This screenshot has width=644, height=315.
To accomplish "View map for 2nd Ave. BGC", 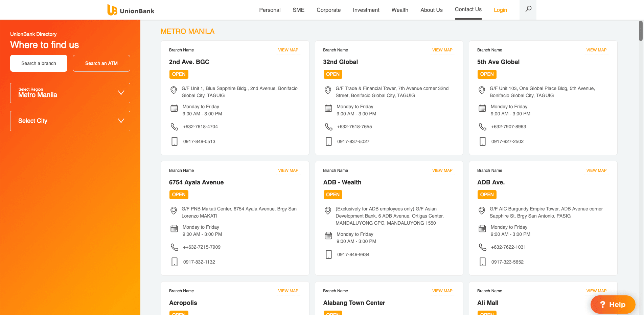I will click(x=288, y=50).
